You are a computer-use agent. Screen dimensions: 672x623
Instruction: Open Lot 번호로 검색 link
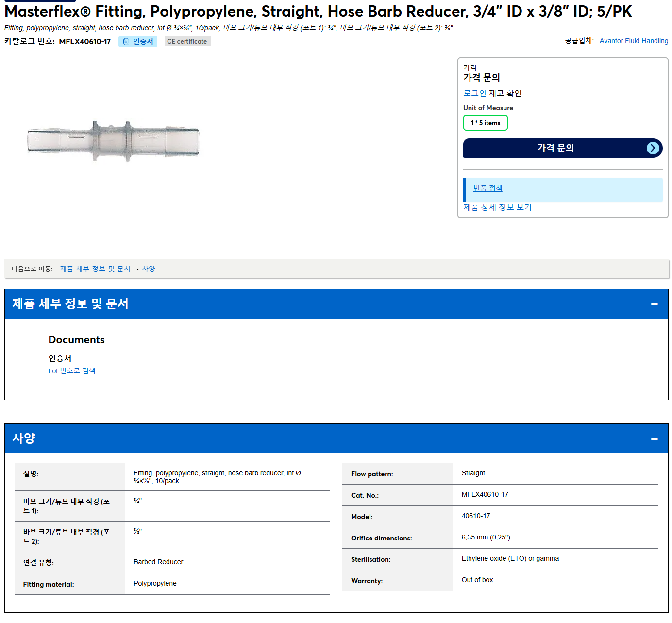coord(72,371)
